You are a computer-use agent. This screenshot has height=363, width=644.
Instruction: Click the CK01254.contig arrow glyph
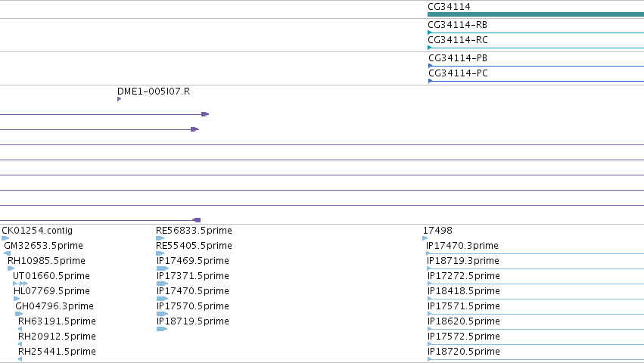click(5, 238)
